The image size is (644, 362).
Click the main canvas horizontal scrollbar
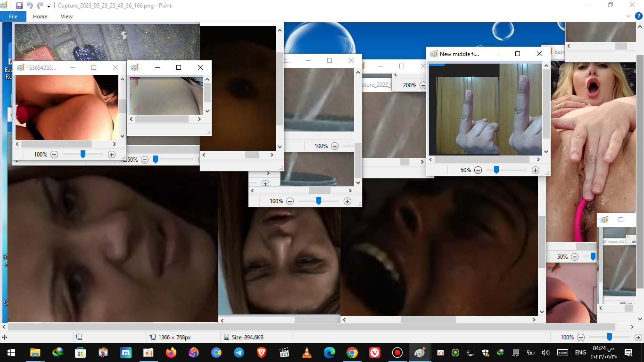click(311, 327)
